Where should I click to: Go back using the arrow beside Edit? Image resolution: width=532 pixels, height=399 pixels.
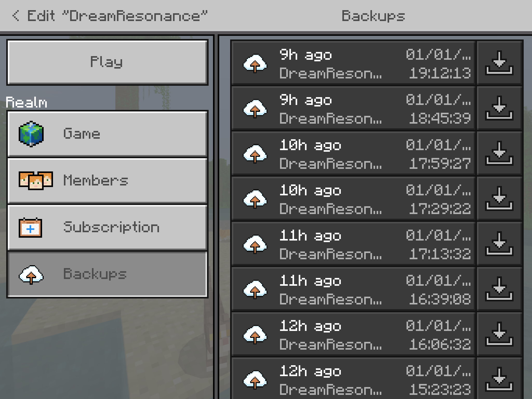(16, 16)
